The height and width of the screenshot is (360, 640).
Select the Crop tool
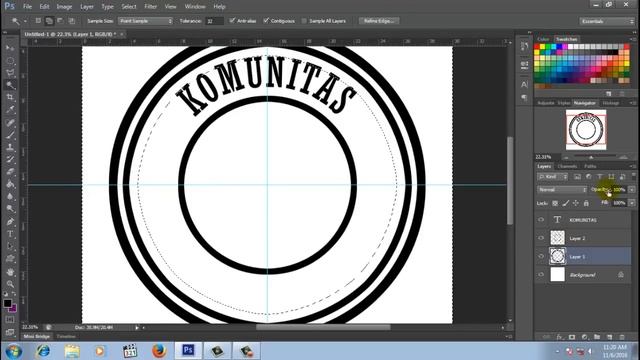click(10, 98)
